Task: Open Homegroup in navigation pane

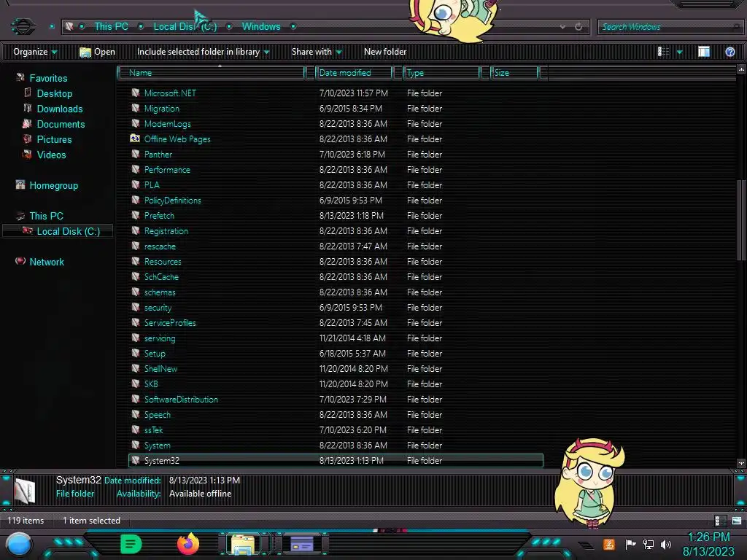Action: click(53, 186)
